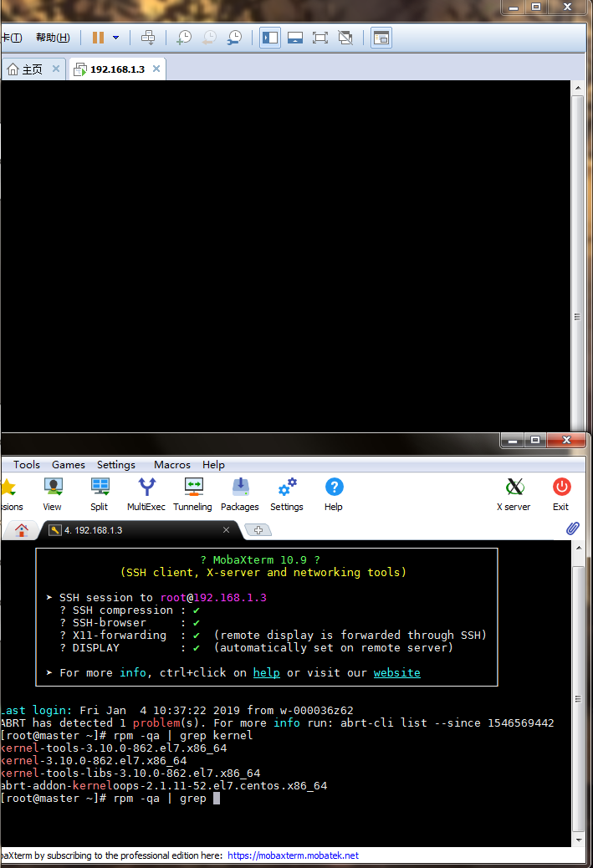Screen dimensions: 593x868
Task: Start the X server
Action: pos(514,494)
